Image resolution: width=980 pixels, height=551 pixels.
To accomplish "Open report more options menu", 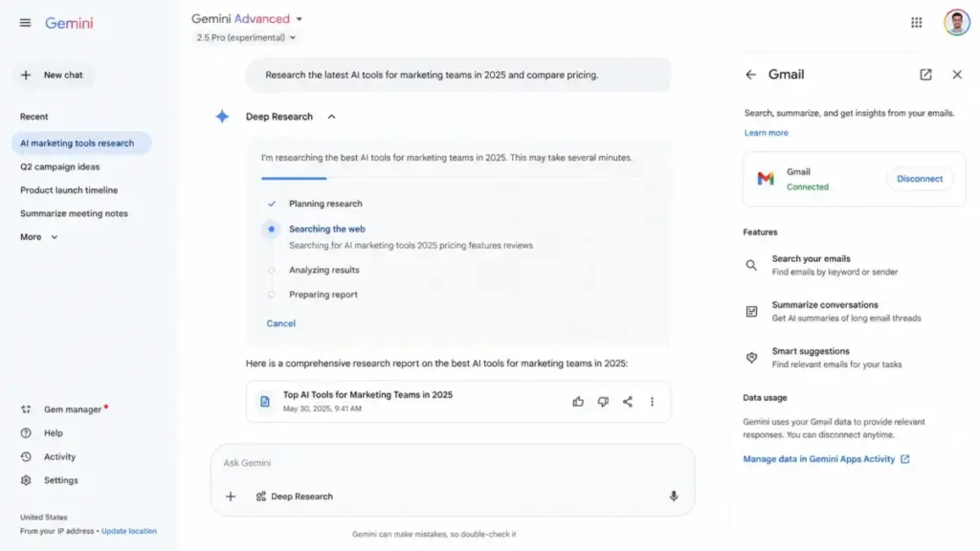I will (652, 402).
